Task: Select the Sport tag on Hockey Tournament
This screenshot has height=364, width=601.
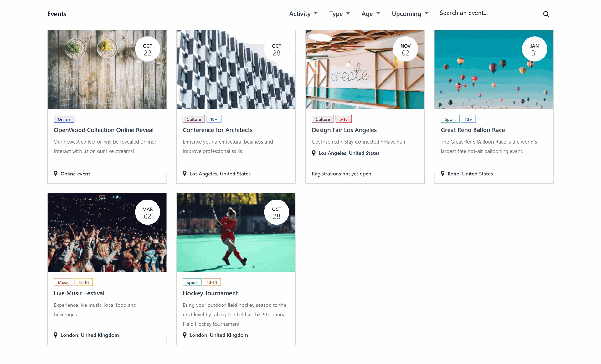Action: tap(192, 282)
